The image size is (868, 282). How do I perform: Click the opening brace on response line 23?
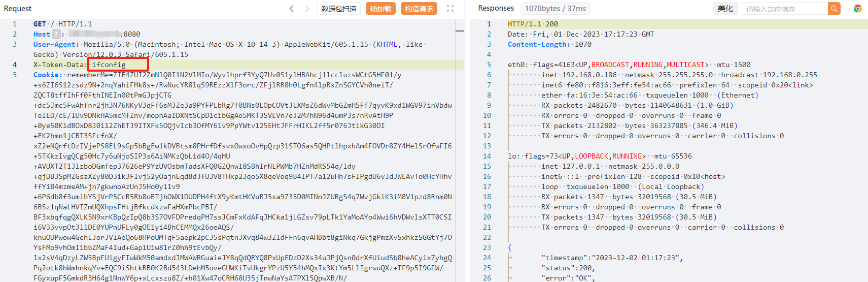pyautogui.click(x=510, y=247)
